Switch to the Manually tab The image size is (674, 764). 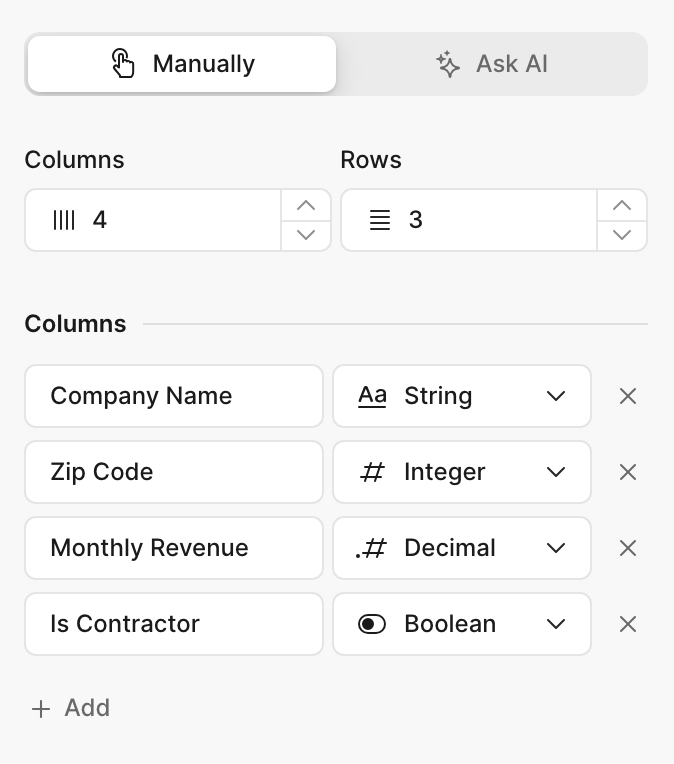click(182, 64)
